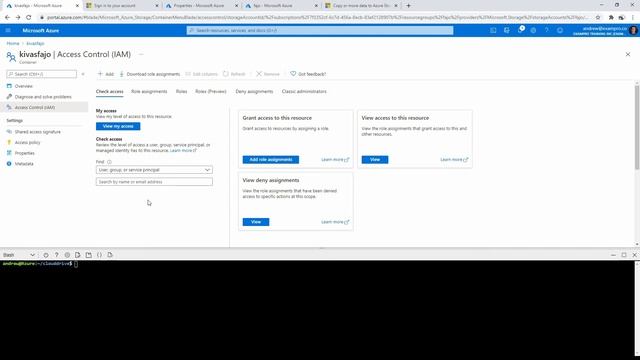Open the directory and subscription filter icon
Screen dimensions: 640x360
pos(507,31)
